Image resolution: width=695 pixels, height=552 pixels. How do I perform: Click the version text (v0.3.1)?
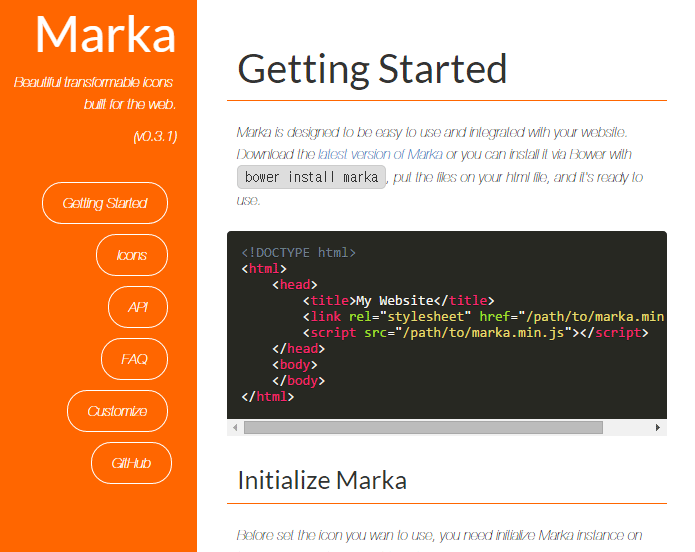[x=155, y=136]
